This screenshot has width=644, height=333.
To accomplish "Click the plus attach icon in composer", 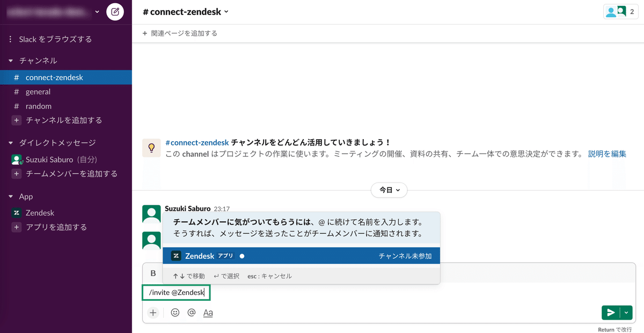I will point(153,312).
